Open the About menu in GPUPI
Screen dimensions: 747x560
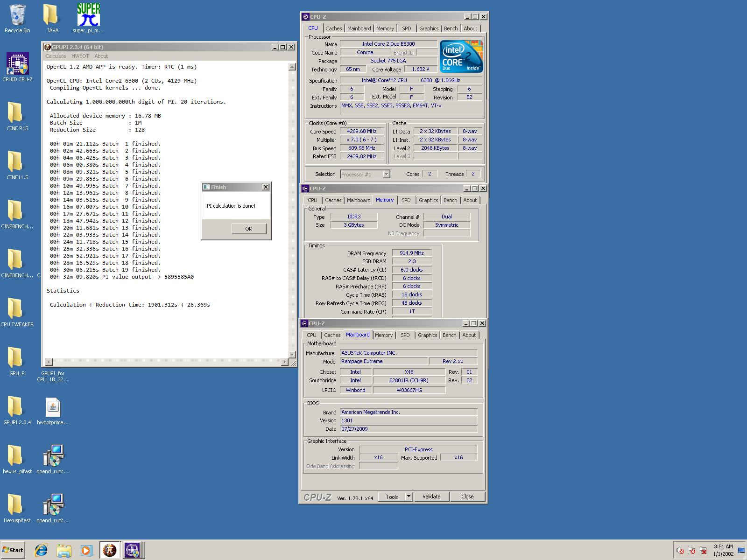tap(101, 56)
